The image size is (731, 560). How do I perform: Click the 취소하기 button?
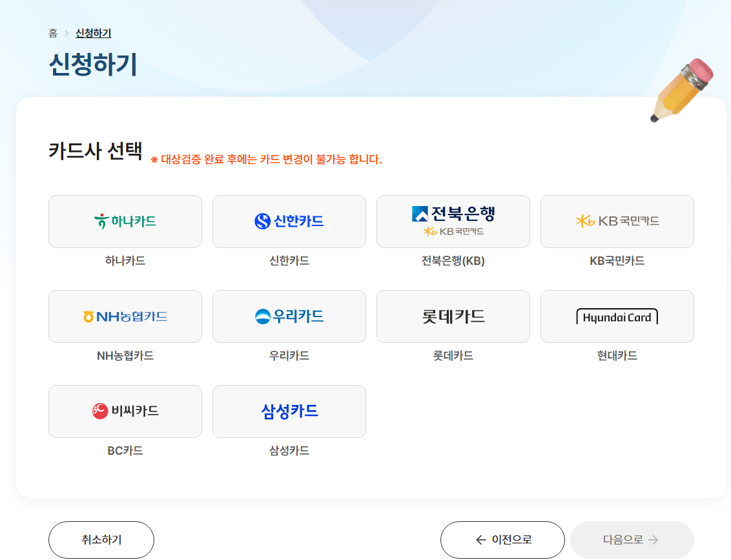(101, 539)
